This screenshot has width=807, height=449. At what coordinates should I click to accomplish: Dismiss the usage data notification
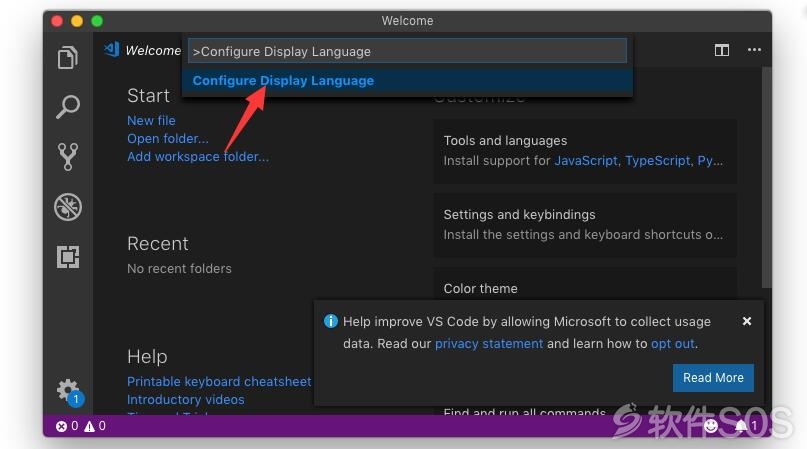click(747, 321)
